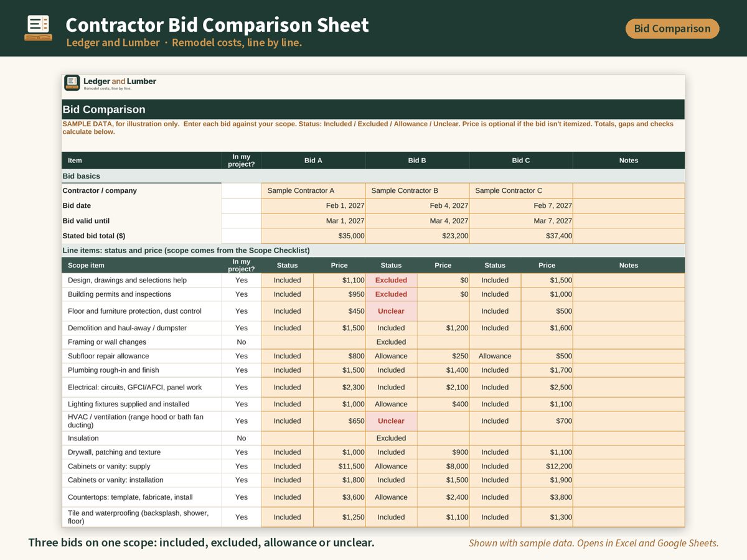Click the red Excluded status for Design row
Image resolution: width=747 pixels, height=560 pixels.
[x=391, y=280]
